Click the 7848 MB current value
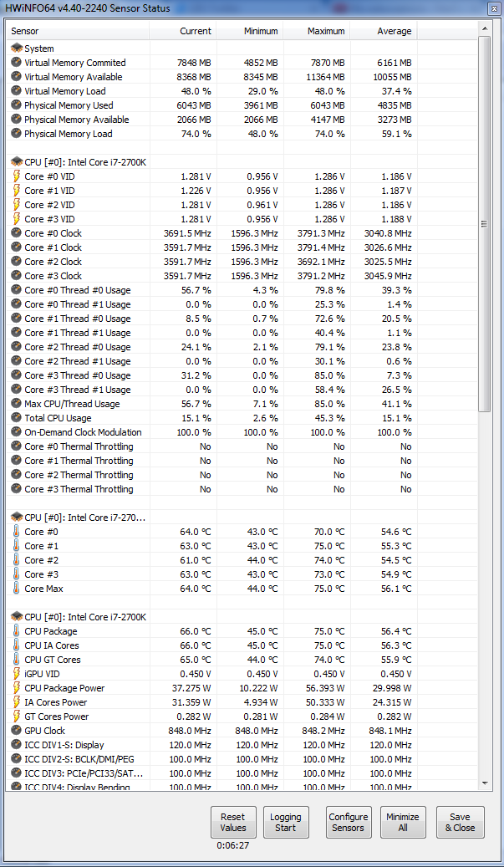504x867 pixels. (193, 63)
